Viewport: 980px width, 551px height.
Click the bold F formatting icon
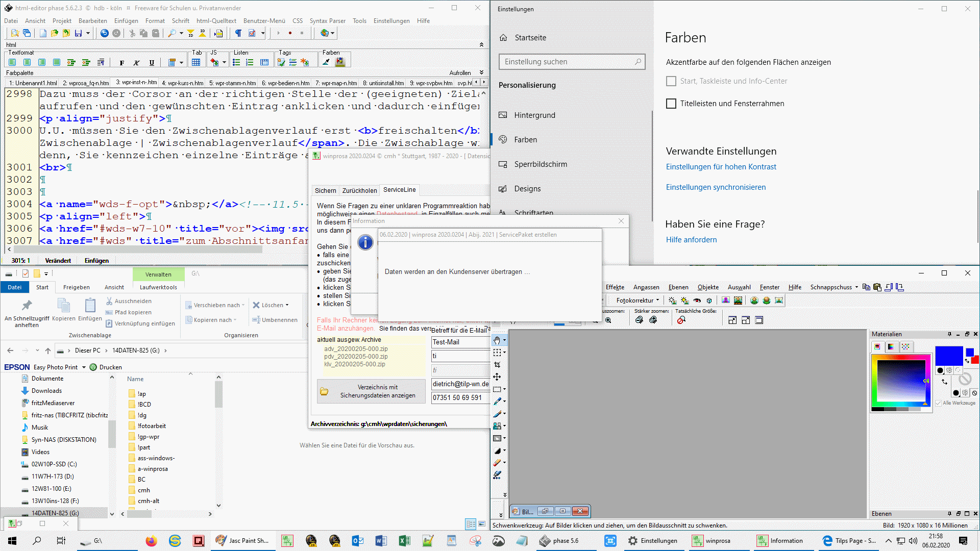[121, 63]
